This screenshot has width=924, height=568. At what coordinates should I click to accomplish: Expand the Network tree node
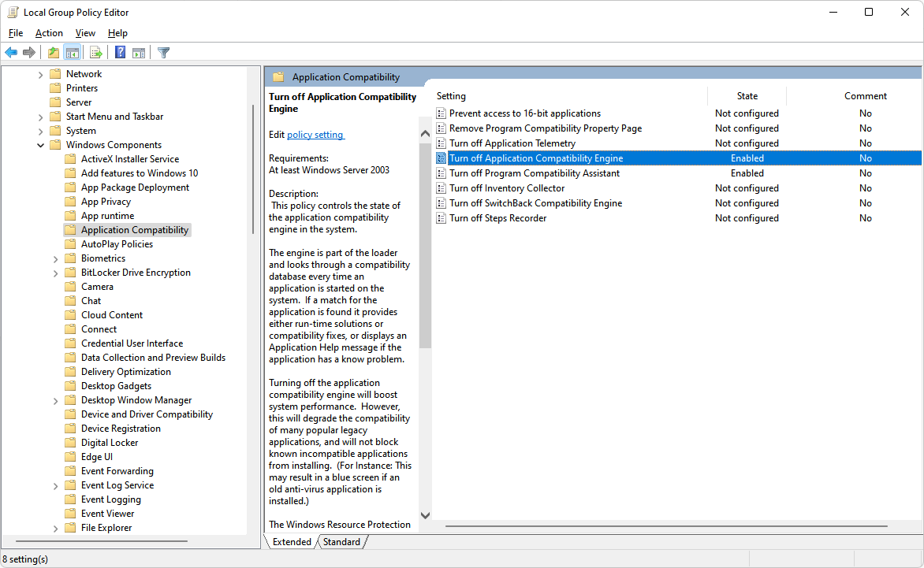[41, 74]
